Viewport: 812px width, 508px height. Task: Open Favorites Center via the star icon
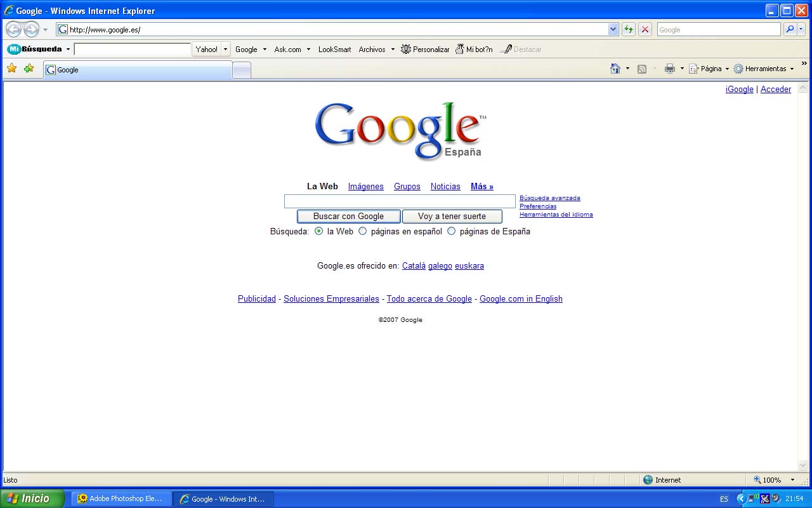(x=11, y=69)
